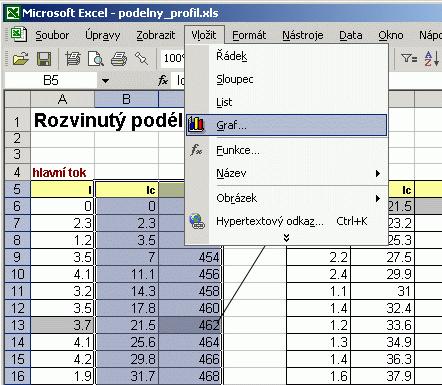This screenshot has width=442, height=385.
Task: Expand the Name Box dropdown arrow
Action: pyautogui.click(x=105, y=81)
